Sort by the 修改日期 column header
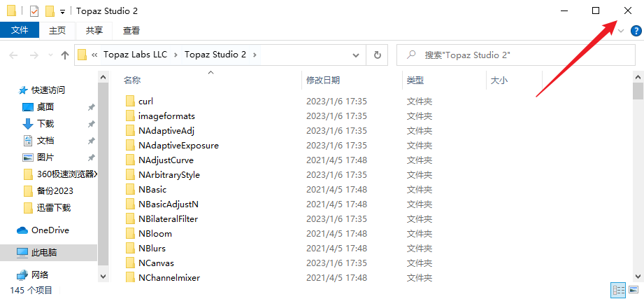 coord(323,81)
